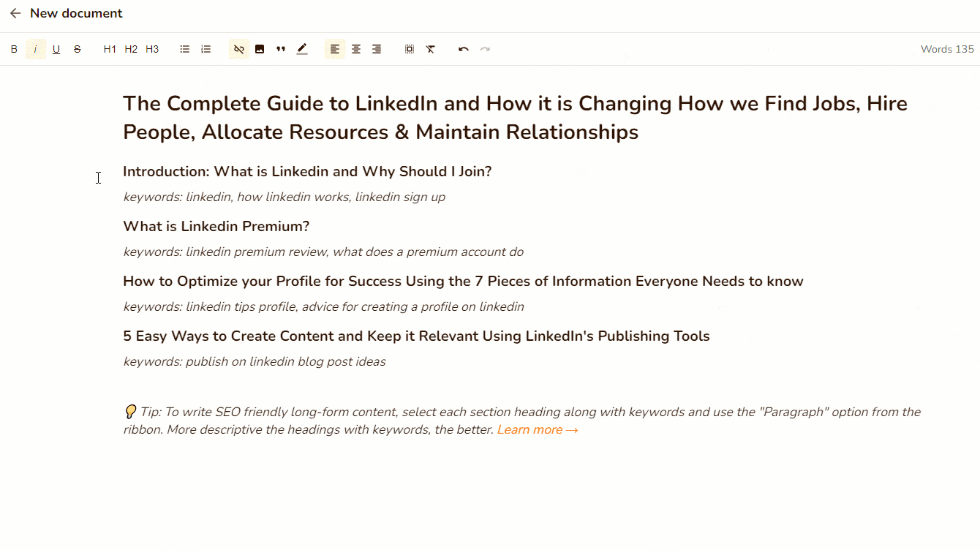Center align the text
The height and width of the screenshot is (550, 980).
click(356, 49)
